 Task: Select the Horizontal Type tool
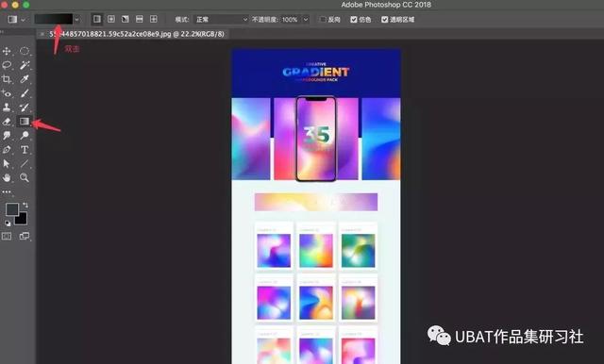click(25, 150)
